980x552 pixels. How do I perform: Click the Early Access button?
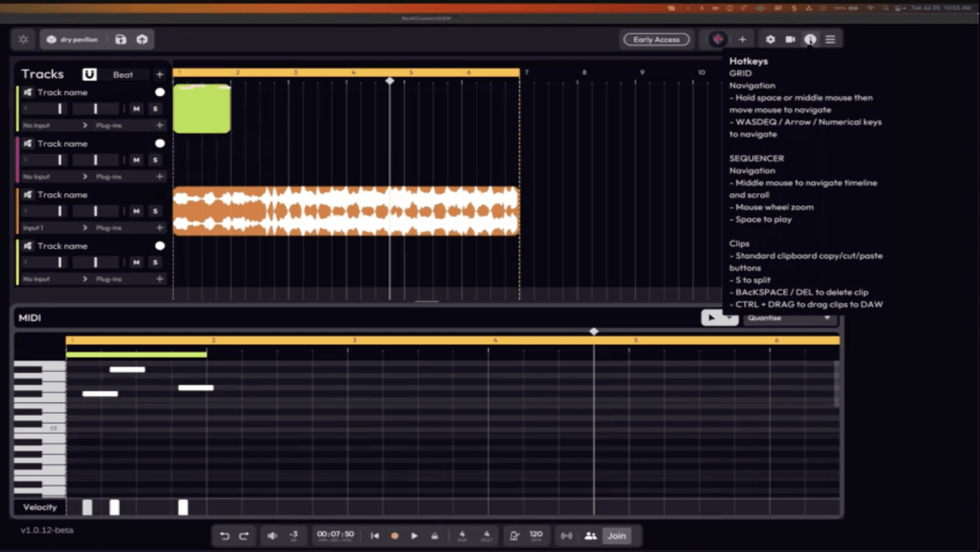(x=656, y=40)
